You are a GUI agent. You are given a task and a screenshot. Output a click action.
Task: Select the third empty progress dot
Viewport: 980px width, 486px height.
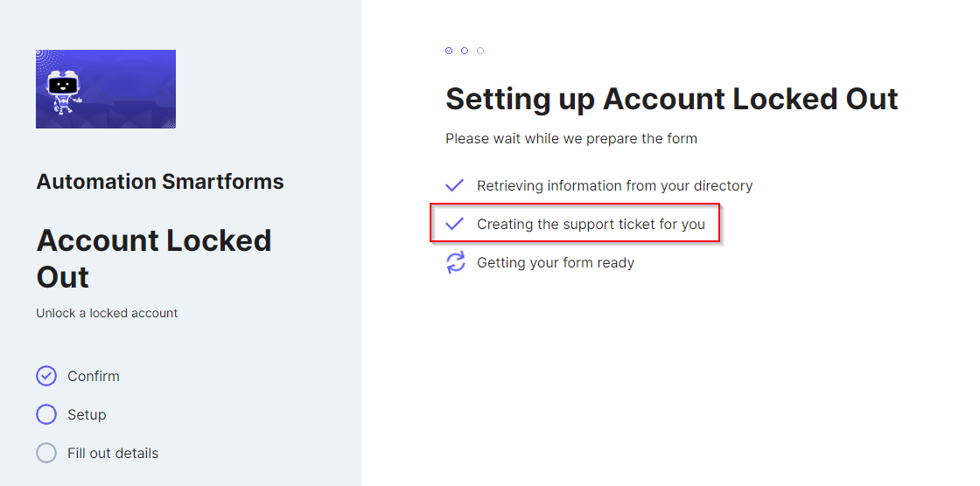pyautogui.click(x=480, y=51)
